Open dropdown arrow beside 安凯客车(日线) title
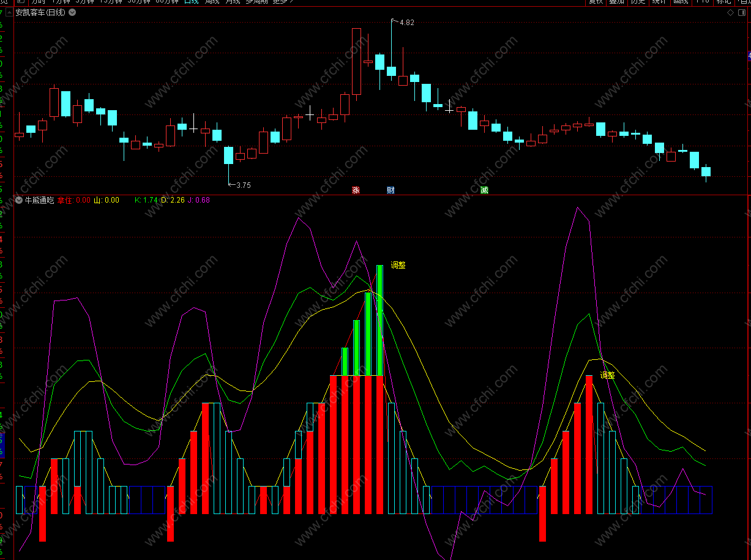The width and height of the screenshot is (751, 560). 73,12
